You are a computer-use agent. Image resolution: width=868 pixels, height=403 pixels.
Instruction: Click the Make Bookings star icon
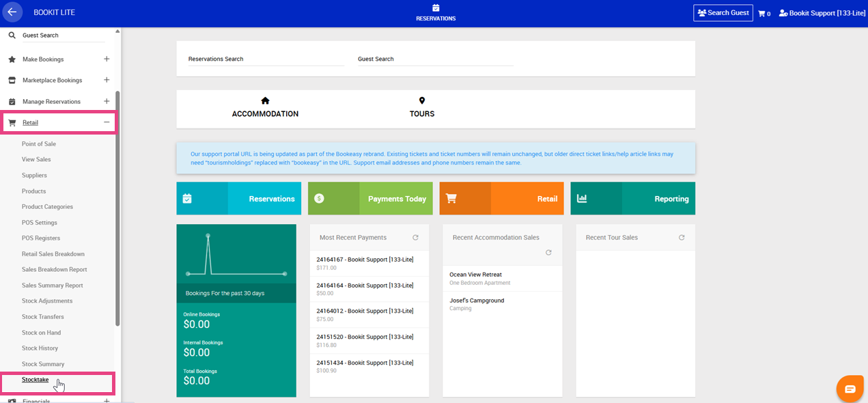pos(12,59)
